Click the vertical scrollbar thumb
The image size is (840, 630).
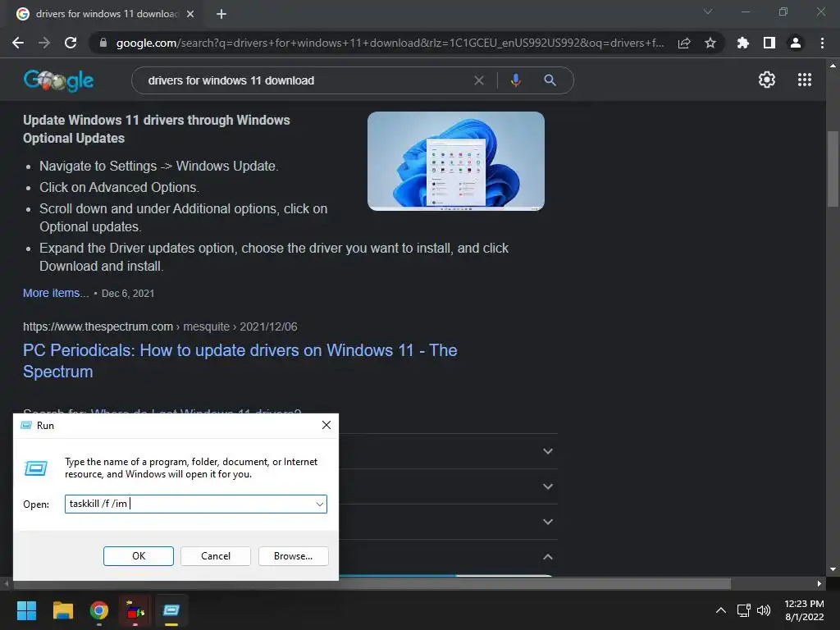[833, 169]
